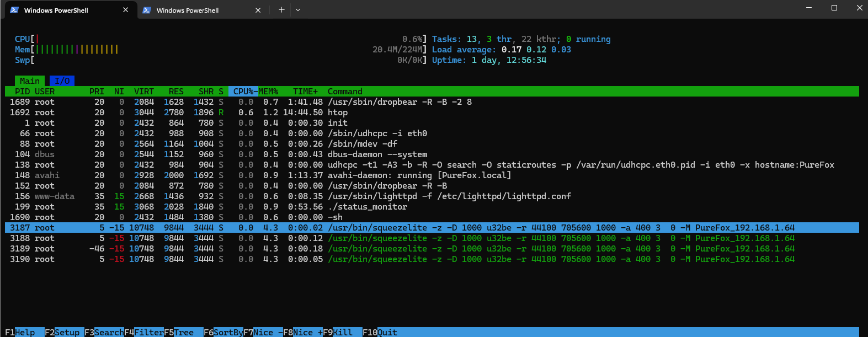Viewport: 868px width, 337px height.
Task: Close the first Windows PowerShell tab
Action: click(x=126, y=10)
